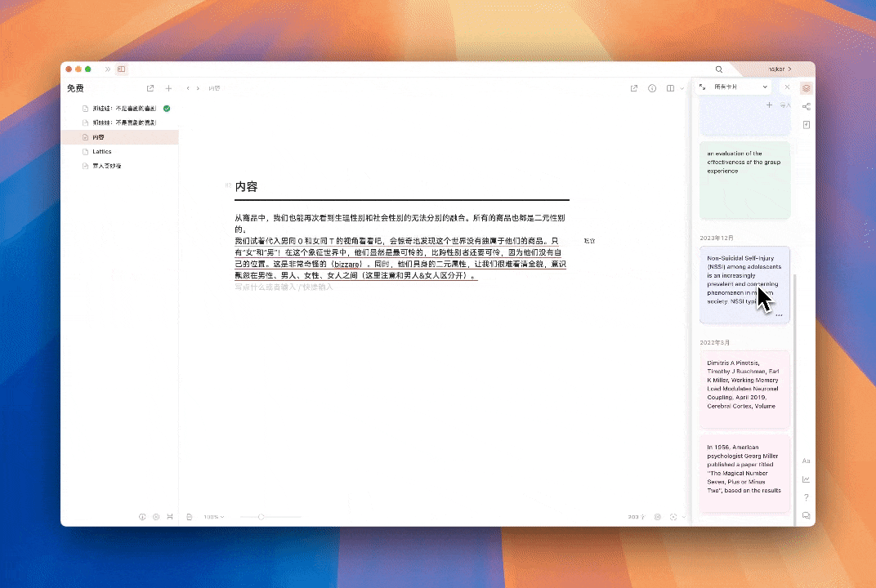Click the split view columns icon
Screen dimensions: 876x588
point(670,88)
